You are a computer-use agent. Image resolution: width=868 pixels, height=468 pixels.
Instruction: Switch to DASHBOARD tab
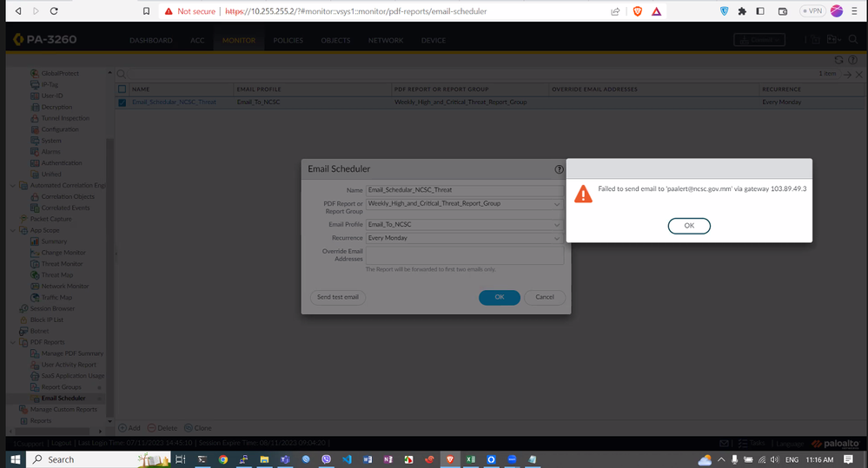pyautogui.click(x=150, y=41)
